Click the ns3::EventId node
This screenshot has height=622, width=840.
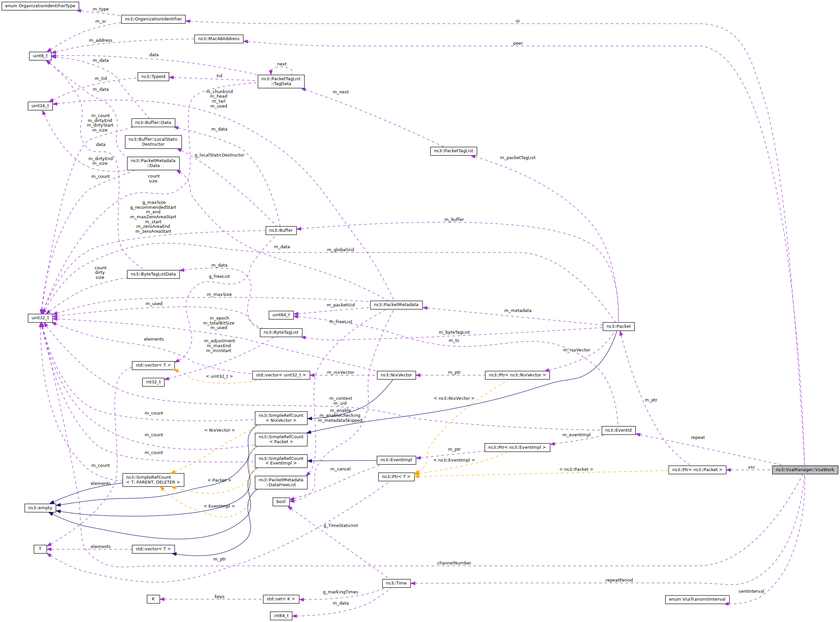[x=618, y=430]
